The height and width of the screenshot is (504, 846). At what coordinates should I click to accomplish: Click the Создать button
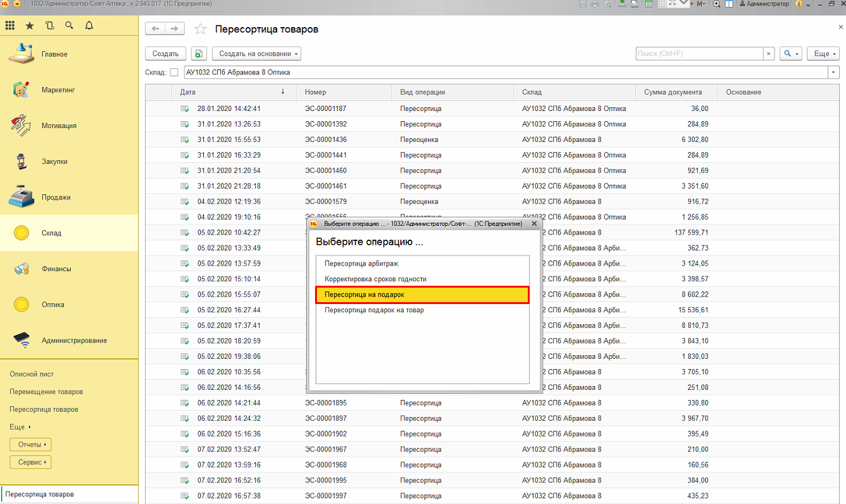(x=165, y=54)
